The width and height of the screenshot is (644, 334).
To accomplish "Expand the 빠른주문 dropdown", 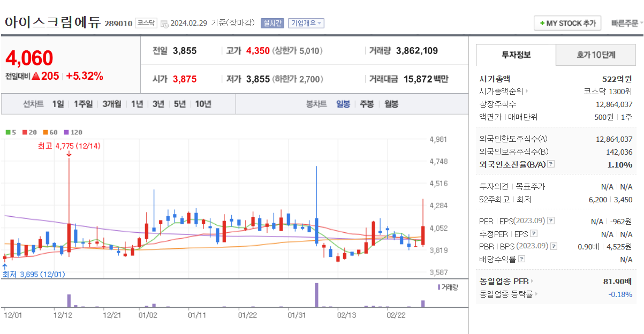I will tap(626, 23).
